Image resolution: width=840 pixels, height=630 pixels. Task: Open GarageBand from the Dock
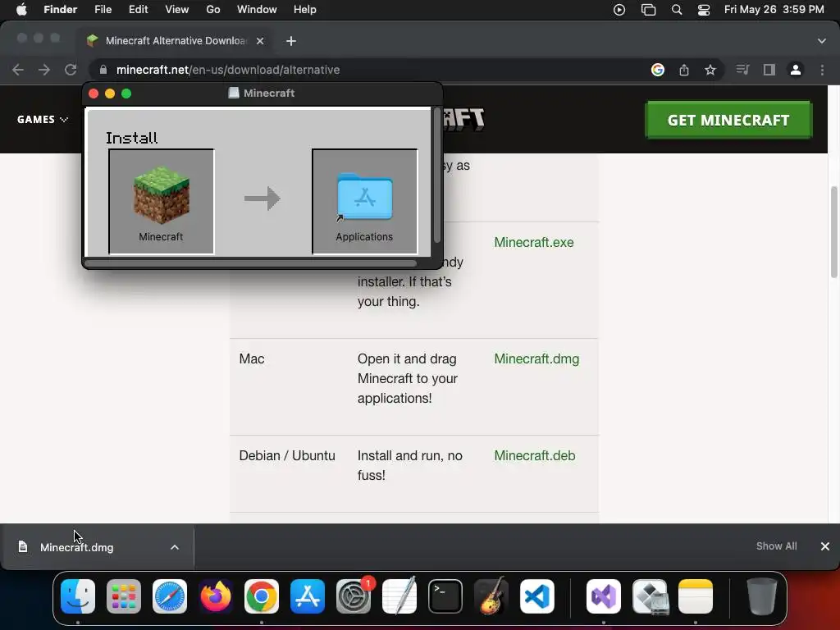pos(491,596)
